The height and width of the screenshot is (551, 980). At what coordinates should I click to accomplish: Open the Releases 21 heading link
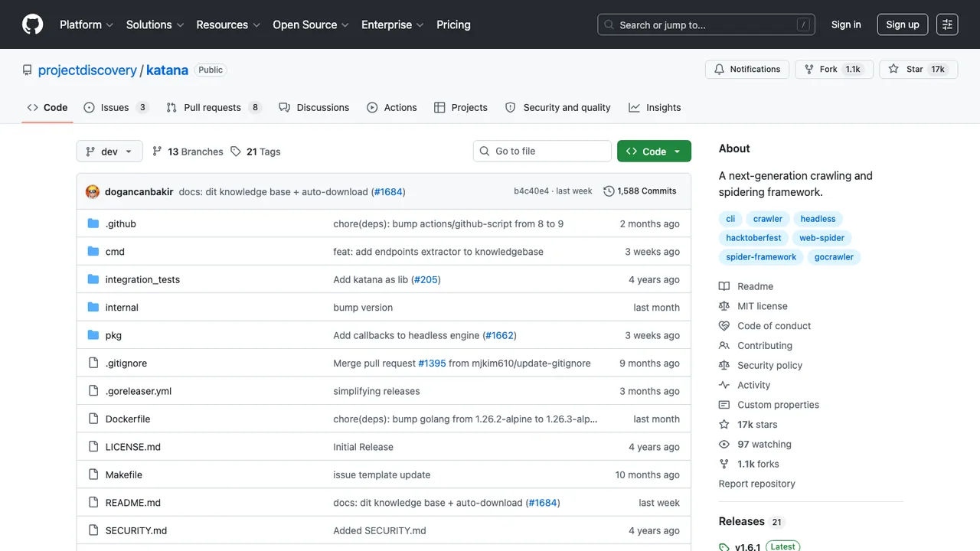pos(752,522)
